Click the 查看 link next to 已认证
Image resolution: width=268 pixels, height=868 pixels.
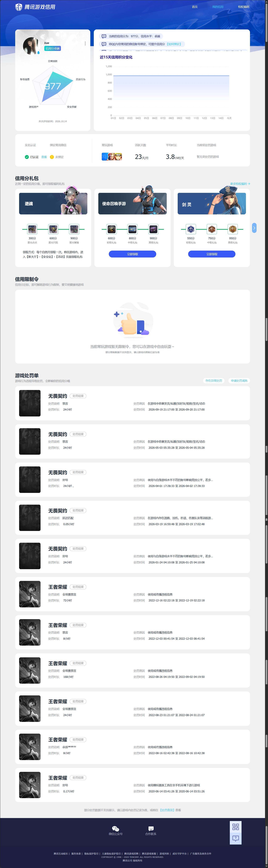(44, 157)
